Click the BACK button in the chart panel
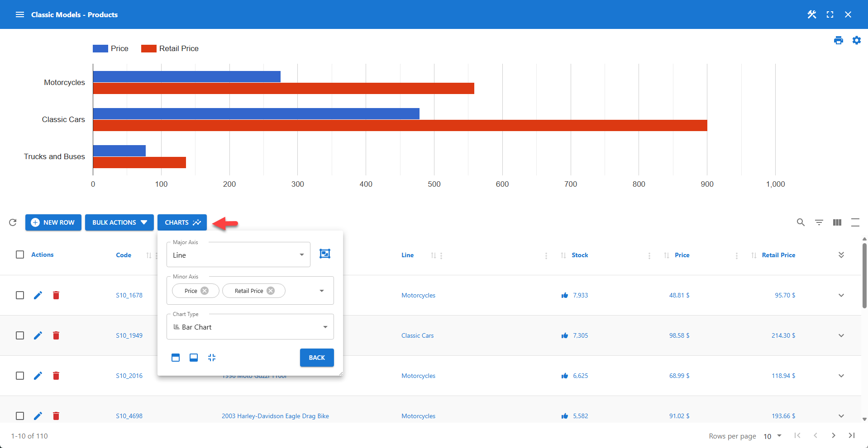The image size is (868, 448). tap(316, 358)
